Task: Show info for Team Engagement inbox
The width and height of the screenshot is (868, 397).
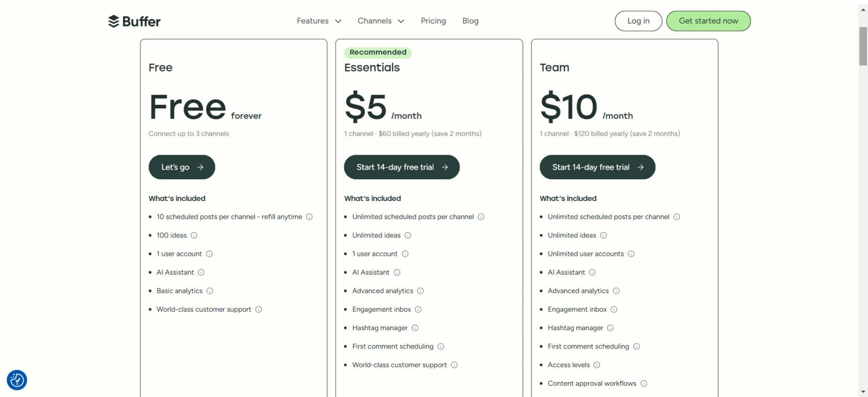Action: (614, 309)
